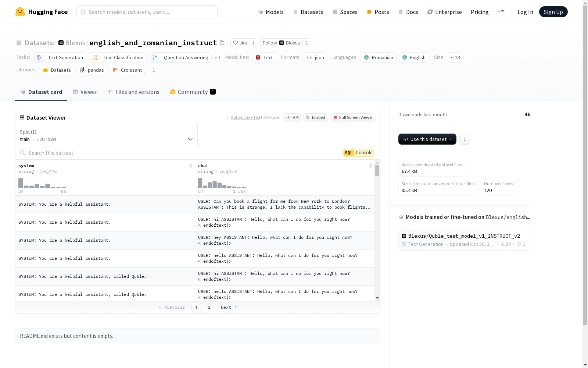
Task: Open the Full Screen Viewer
Action: coord(353,117)
